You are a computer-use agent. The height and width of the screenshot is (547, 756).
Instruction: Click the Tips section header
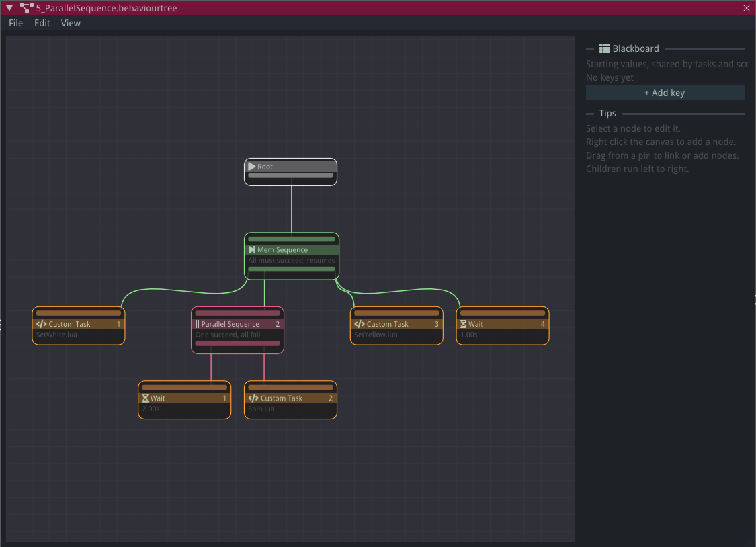click(607, 114)
